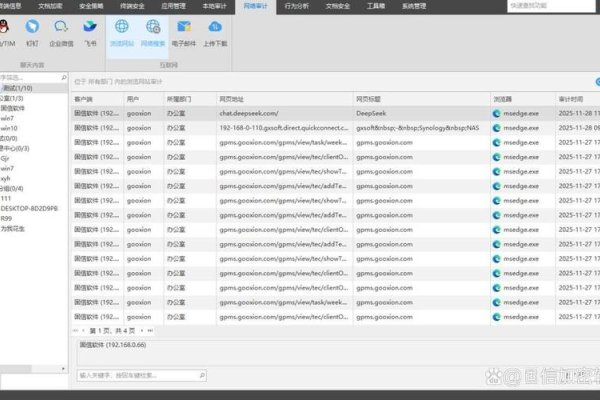Click the magnifier in the tree filter box
The width and height of the screenshot is (600, 400).
click(x=64, y=78)
